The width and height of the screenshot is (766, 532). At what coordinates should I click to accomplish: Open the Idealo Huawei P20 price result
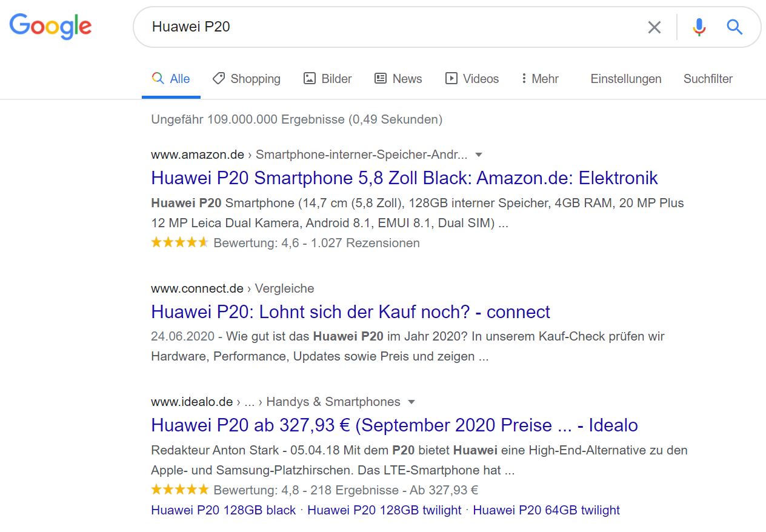point(394,425)
